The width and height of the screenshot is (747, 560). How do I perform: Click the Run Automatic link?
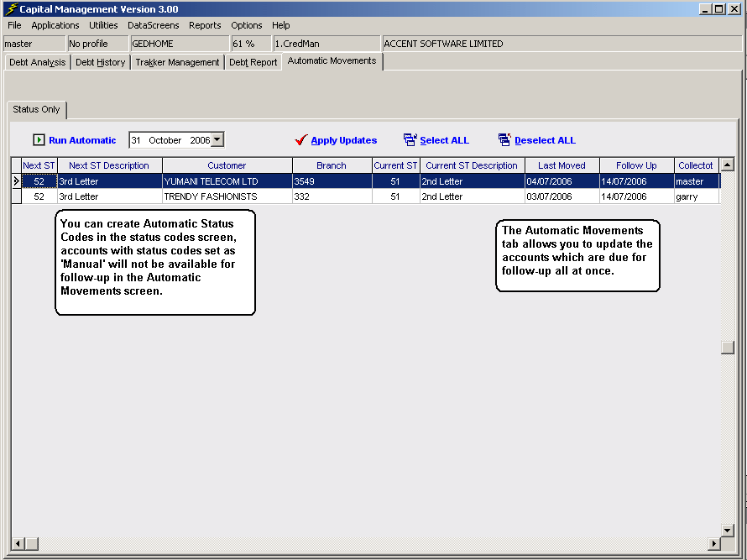82,140
